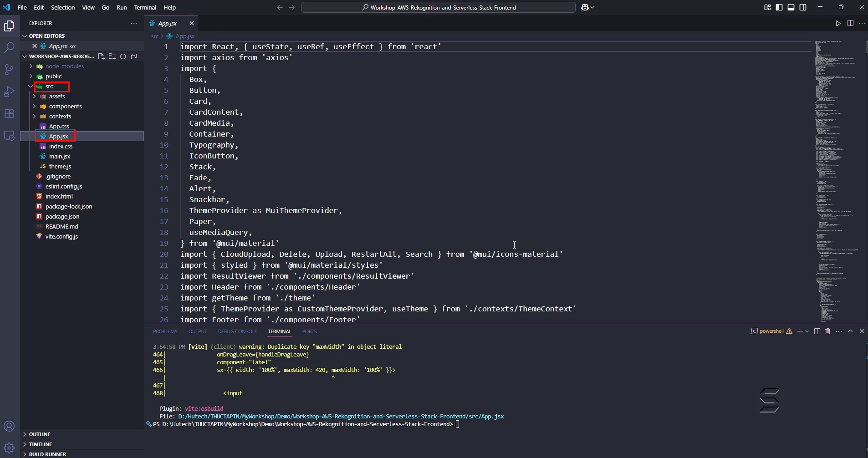Open the Search view in activity bar
Image resolution: width=868 pixels, height=458 pixels.
tap(9, 47)
